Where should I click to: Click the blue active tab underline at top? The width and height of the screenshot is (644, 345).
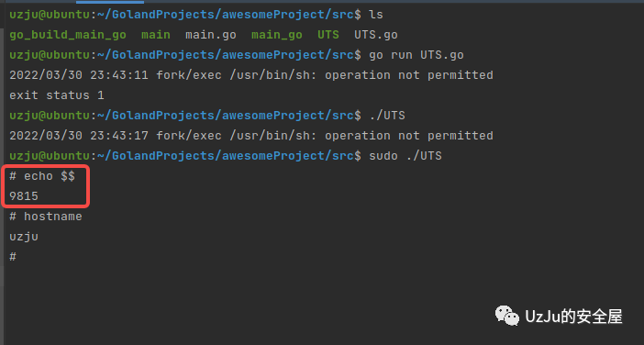(110, 2)
